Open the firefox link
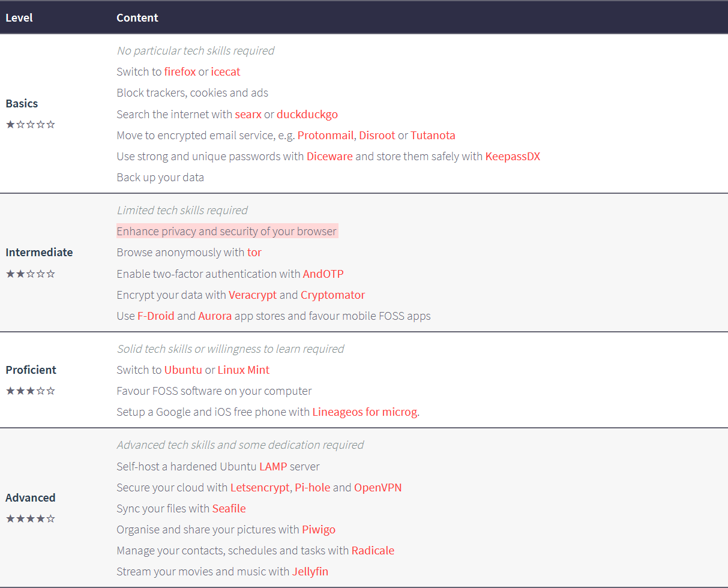This screenshot has width=728, height=588. click(180, 71)
